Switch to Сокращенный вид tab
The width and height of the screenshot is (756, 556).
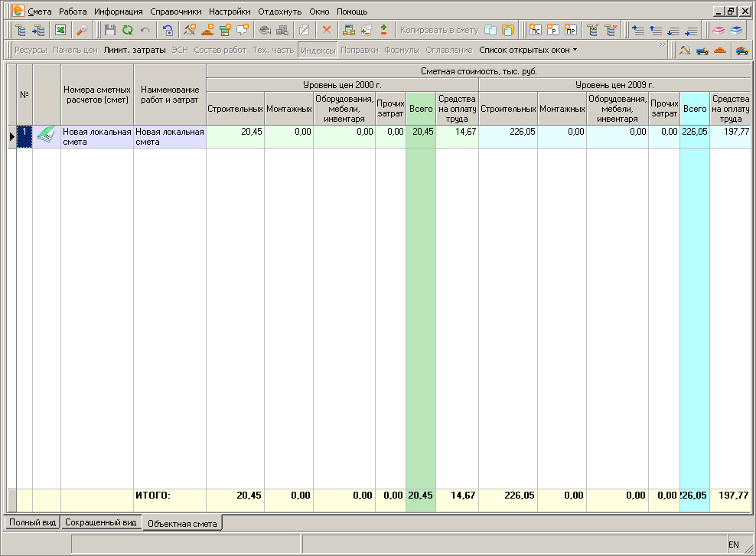pos(101,522)
